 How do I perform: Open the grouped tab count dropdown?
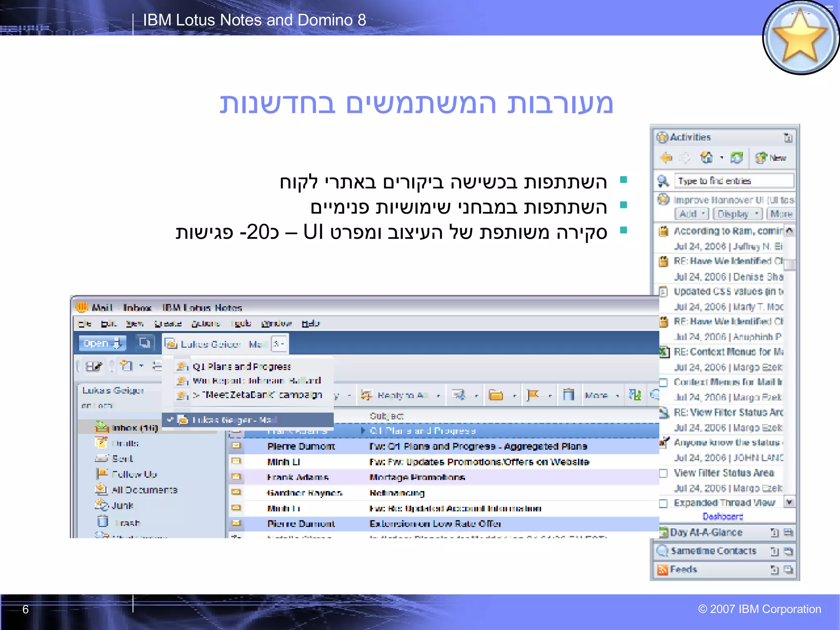tap(279, 344)
